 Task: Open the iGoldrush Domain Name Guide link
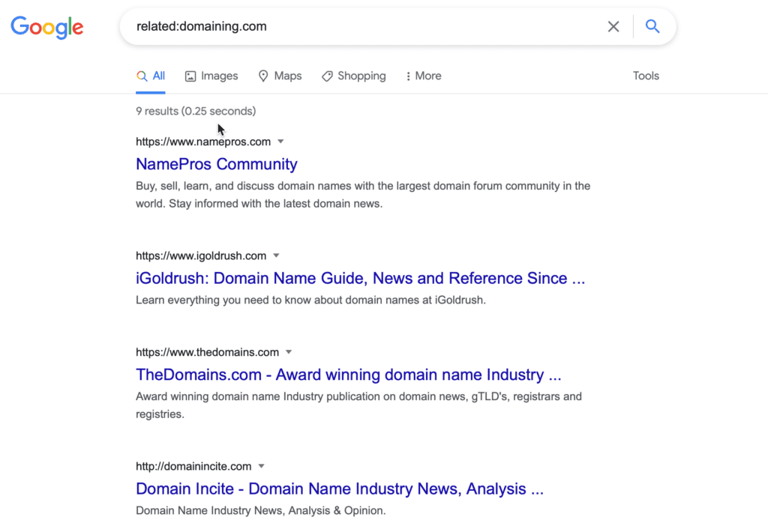pos(360,278)
